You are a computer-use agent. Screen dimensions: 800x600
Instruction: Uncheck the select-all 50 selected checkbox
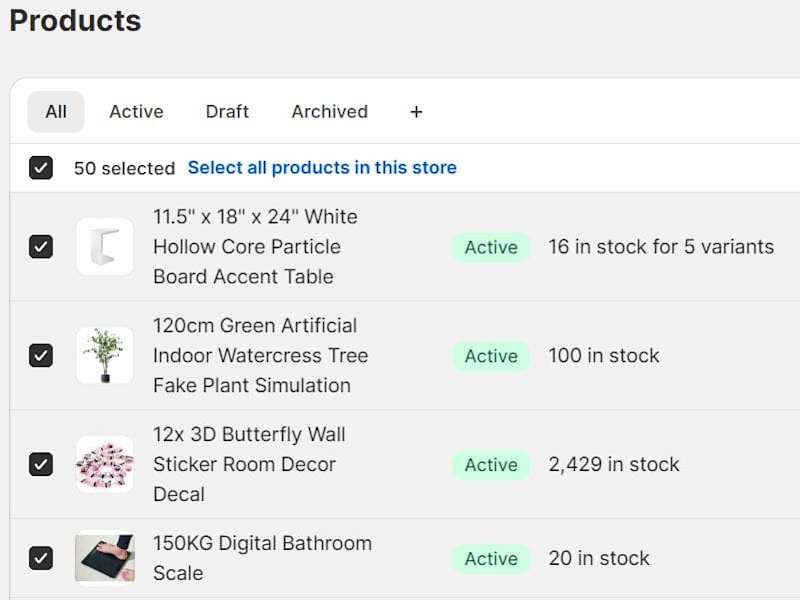tap(41, 168)
